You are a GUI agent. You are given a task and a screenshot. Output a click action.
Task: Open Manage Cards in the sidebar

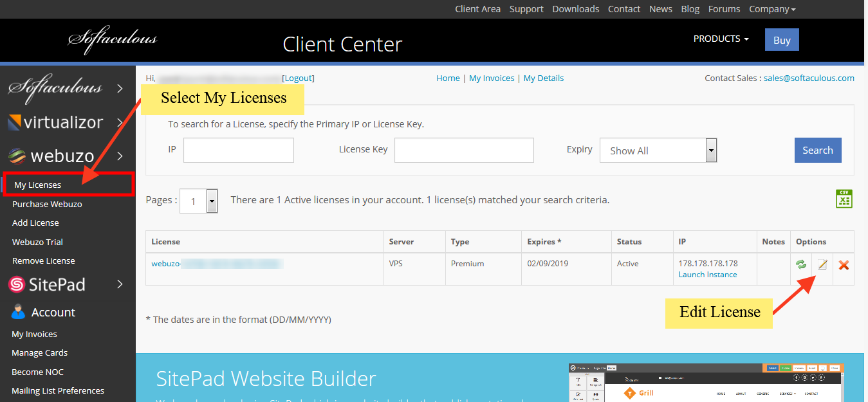pos(39,352)
